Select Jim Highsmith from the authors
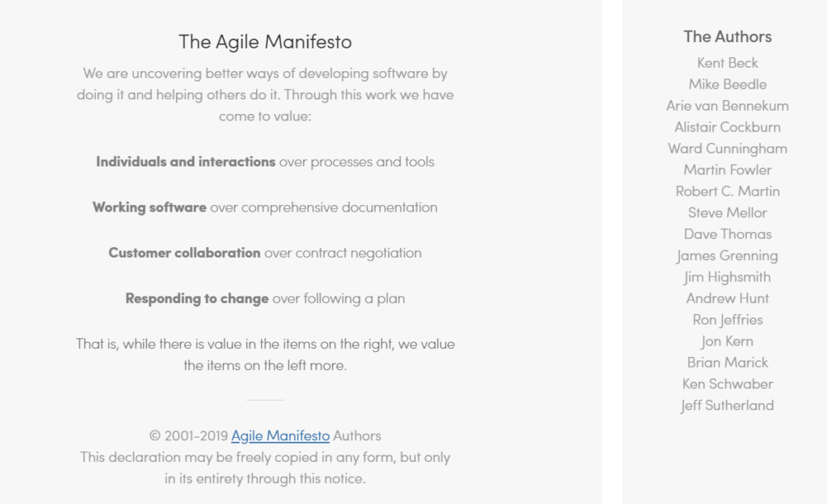 point(728,277)
